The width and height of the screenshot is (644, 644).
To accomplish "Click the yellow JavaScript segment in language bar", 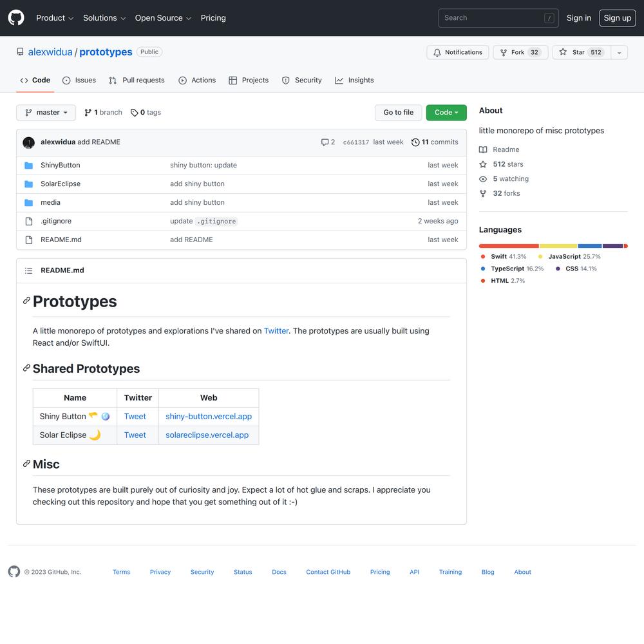I will point(558,246).
